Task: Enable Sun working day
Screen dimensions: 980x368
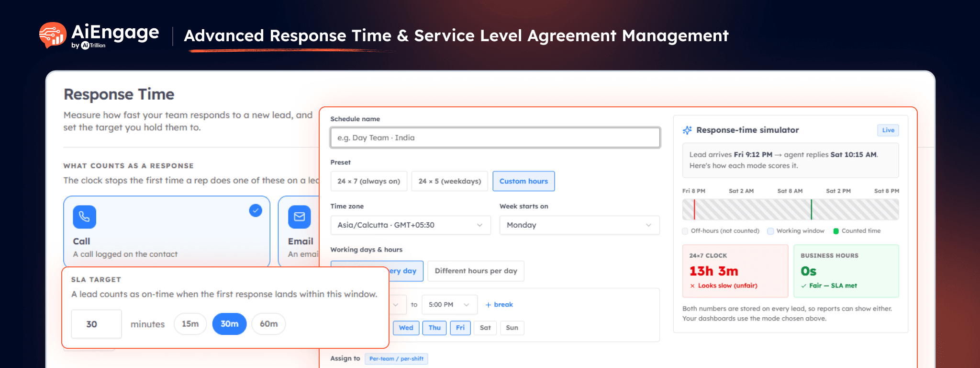Action: (512, 328)
